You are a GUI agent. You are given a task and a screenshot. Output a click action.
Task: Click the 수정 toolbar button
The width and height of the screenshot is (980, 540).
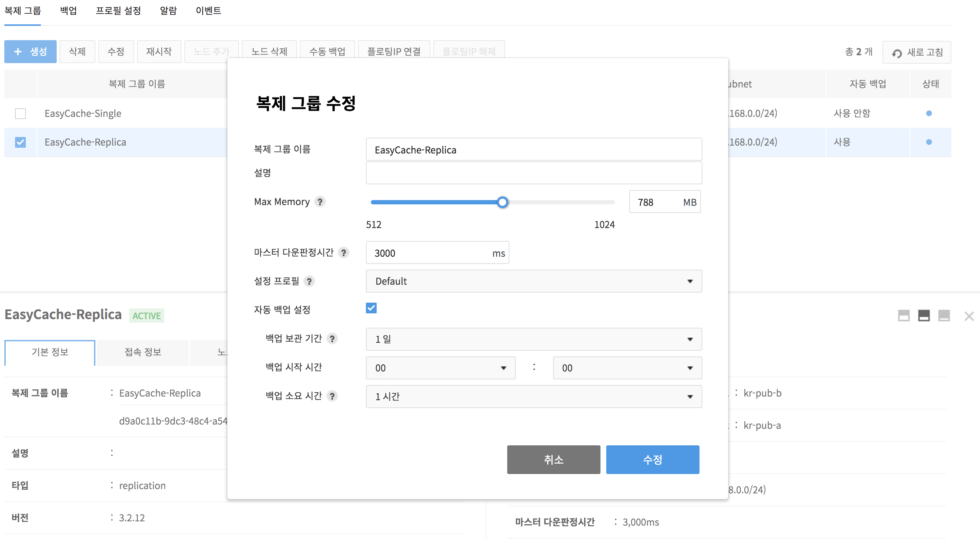[116, 51]
